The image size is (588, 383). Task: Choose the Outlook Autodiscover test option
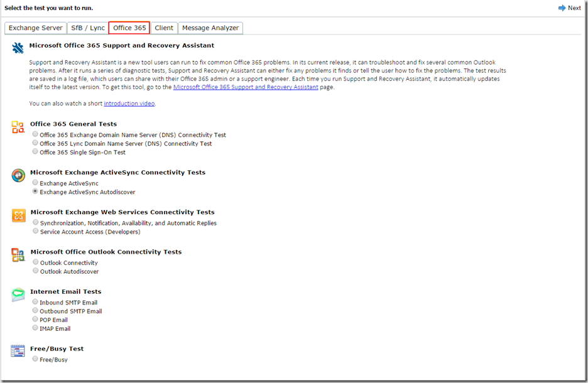(36, 271)
